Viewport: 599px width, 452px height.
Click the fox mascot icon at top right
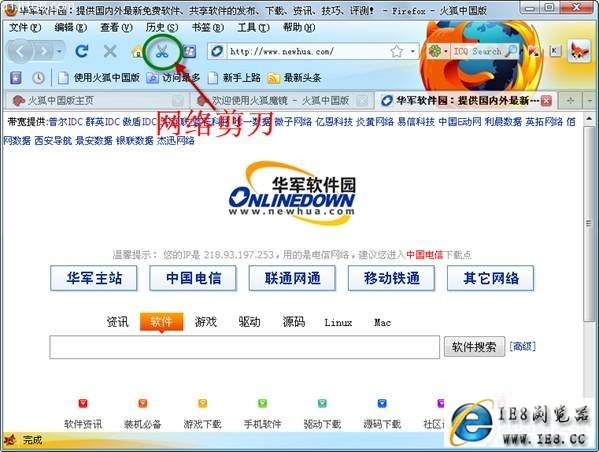point(579,51)
